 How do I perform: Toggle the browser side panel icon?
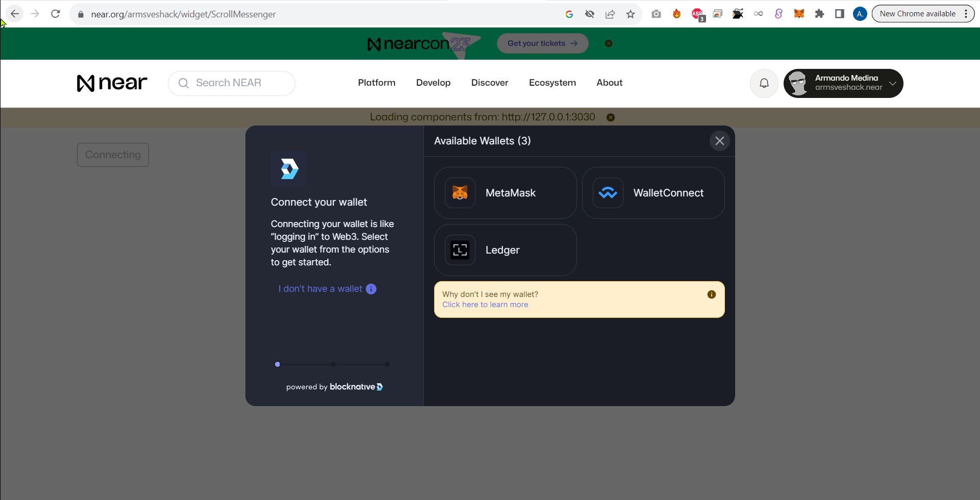(840, 14)
